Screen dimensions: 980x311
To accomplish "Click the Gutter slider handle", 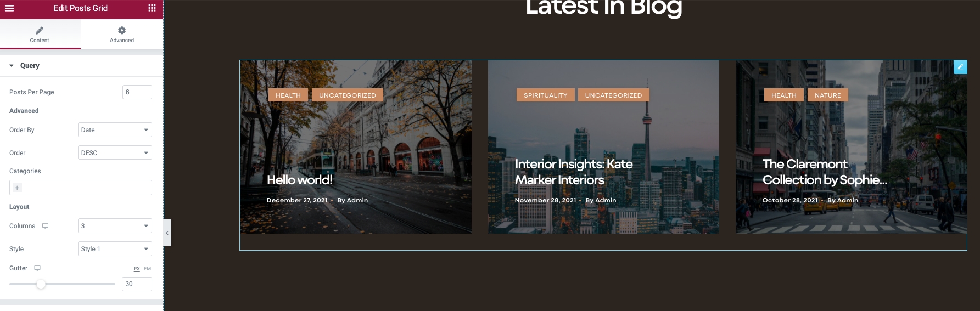I will [x=41, y=284].
